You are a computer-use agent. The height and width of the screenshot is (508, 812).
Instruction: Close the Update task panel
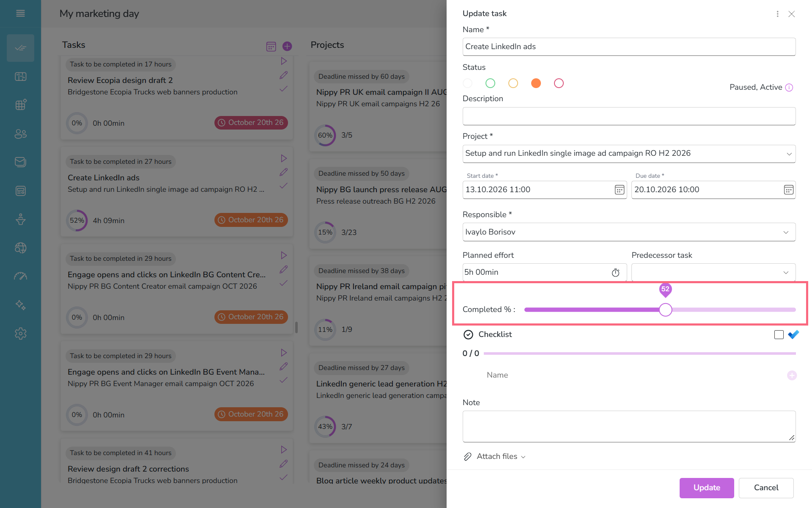point(792,14)
